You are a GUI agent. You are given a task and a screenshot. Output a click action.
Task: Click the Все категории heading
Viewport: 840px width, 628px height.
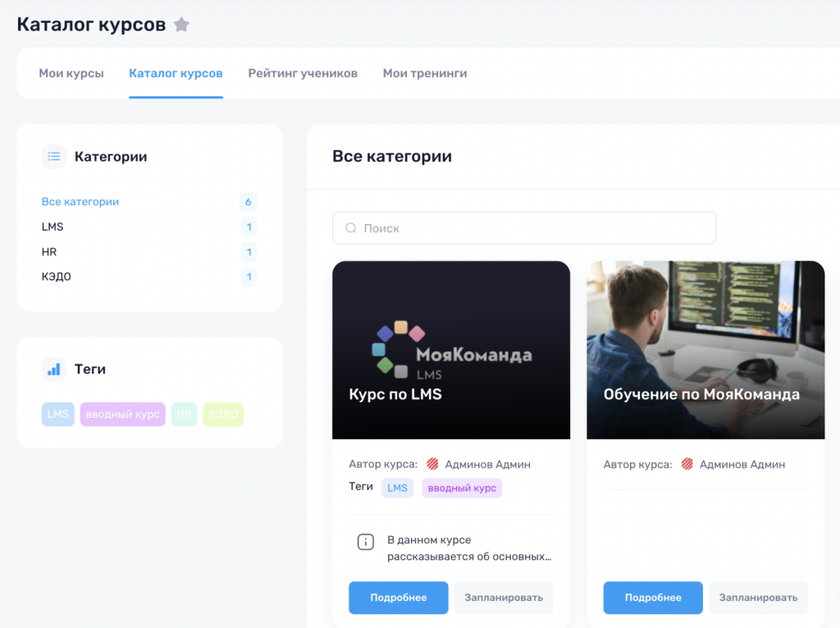[x=392, y=156]
